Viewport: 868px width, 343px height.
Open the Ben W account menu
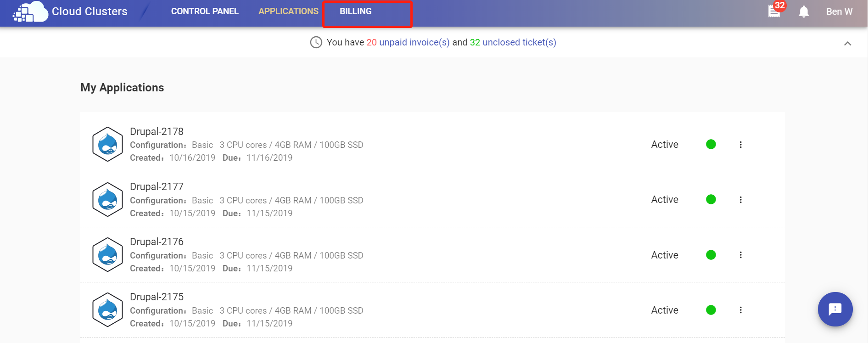(839, 11)
